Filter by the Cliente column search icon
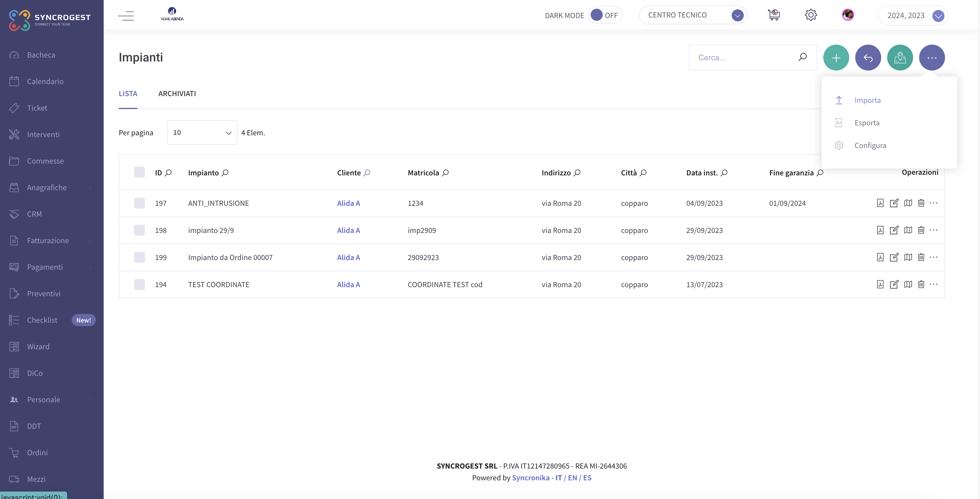The width and height of the screenshot is (980, 499). [x=367, y=173]
